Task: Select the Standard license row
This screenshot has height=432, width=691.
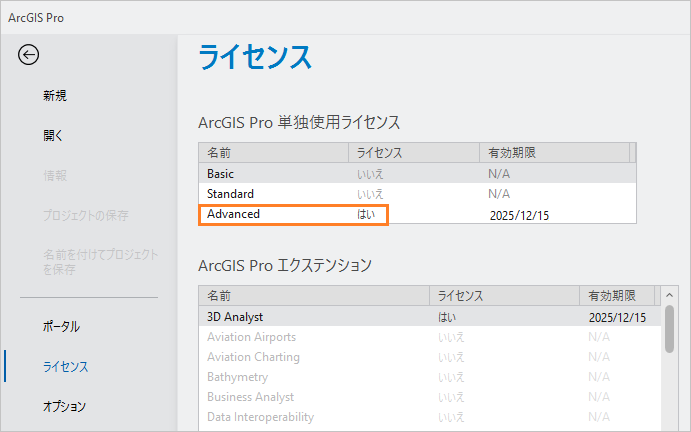Action: (417, 194)
